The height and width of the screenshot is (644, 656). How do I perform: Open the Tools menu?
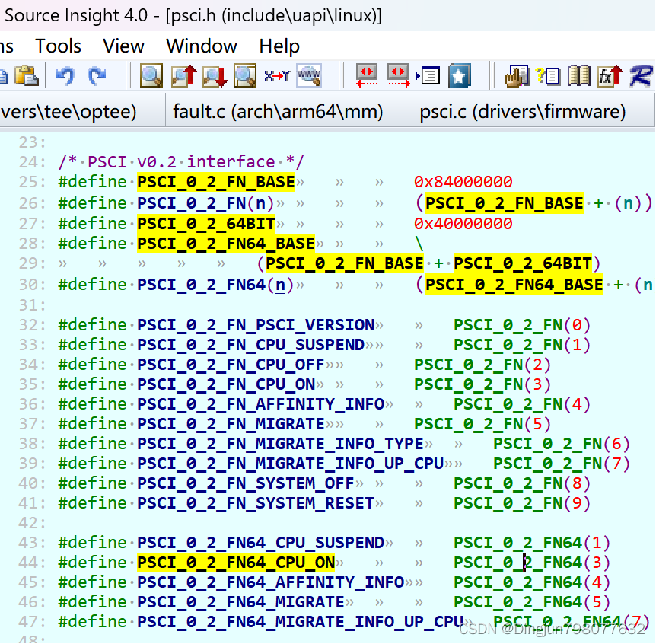point(58,46)
